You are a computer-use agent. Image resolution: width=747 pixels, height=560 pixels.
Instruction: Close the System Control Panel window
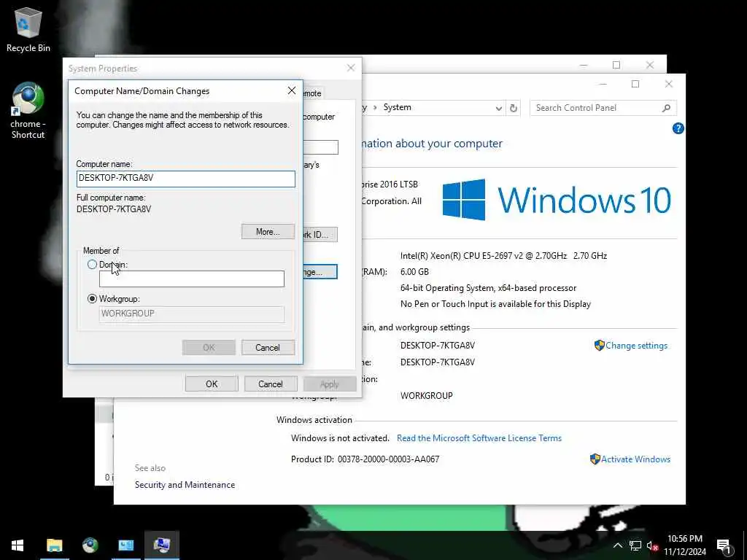pyautogui.click(x=668, y=84)
